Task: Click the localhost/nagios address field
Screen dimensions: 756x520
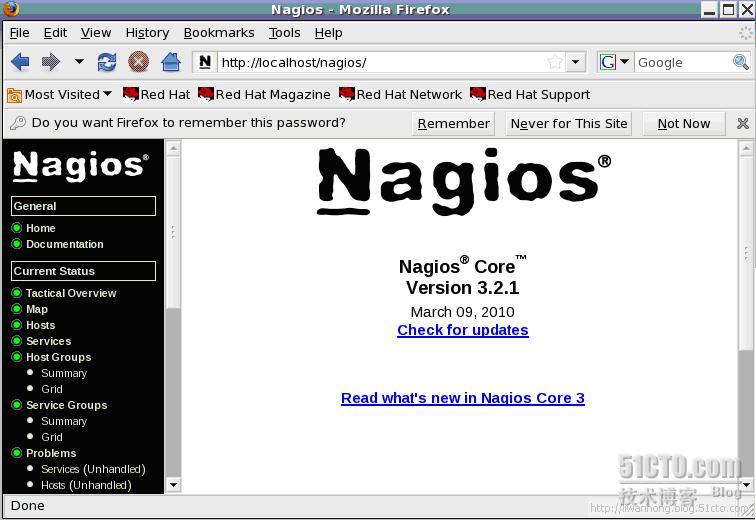Action: click(x=381, y=63)
